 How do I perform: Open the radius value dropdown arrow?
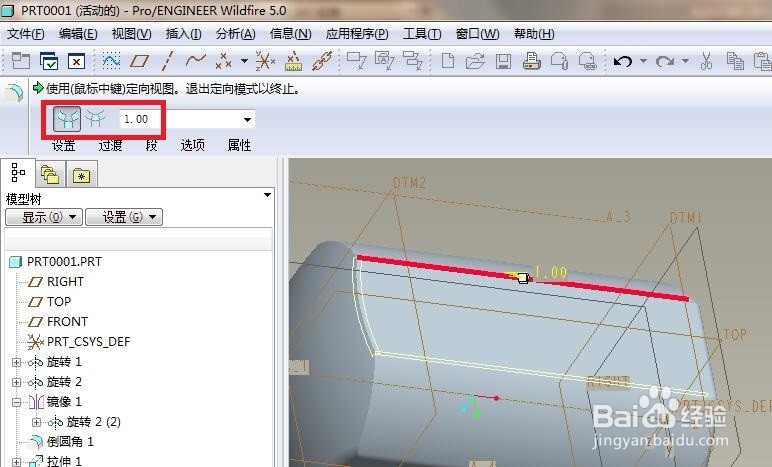[248, 119]
